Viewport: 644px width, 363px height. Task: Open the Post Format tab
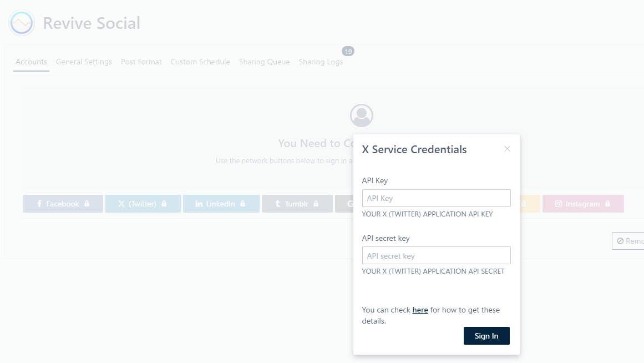pos(141,62)
